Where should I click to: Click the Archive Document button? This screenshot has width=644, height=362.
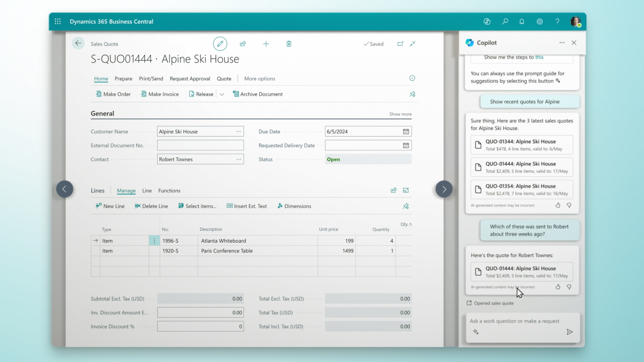point(258,94)
